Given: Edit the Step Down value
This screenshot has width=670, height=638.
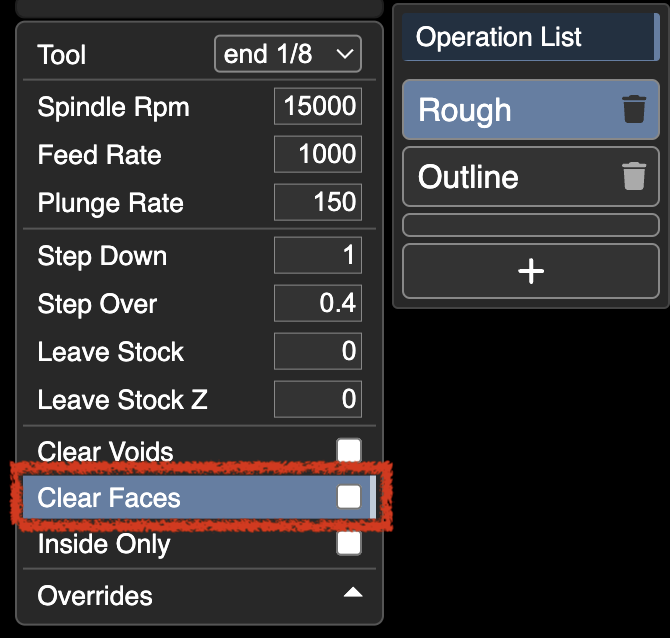Looking at the screenshot, I should [318, 255].
